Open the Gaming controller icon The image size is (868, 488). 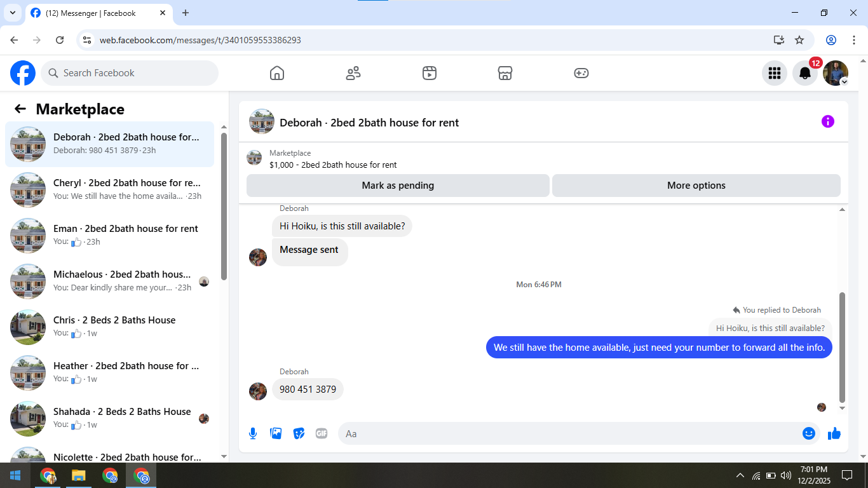click(581, 73)
